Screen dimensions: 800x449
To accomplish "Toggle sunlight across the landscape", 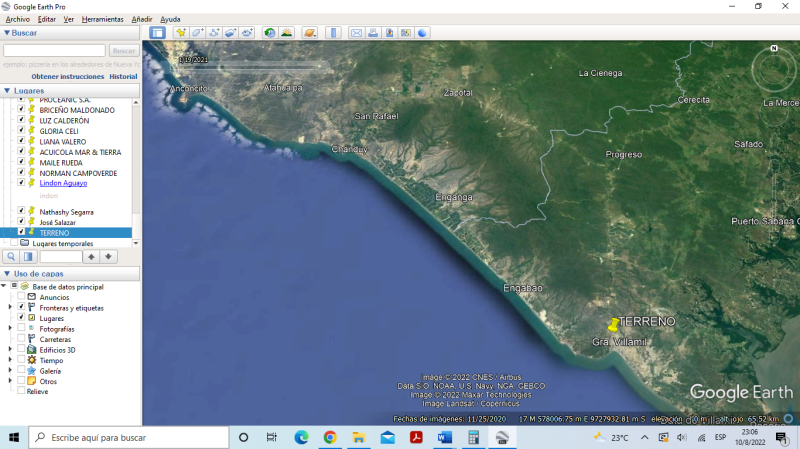I will [x=287, y=33].
